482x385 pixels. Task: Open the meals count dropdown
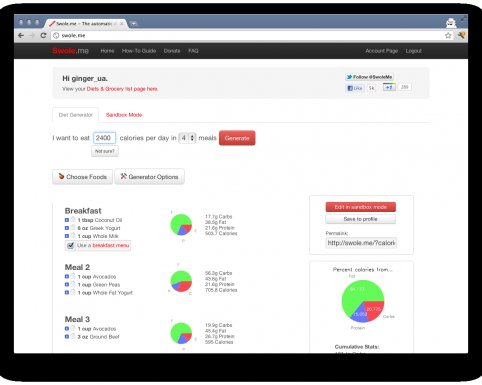pos(187,138)
